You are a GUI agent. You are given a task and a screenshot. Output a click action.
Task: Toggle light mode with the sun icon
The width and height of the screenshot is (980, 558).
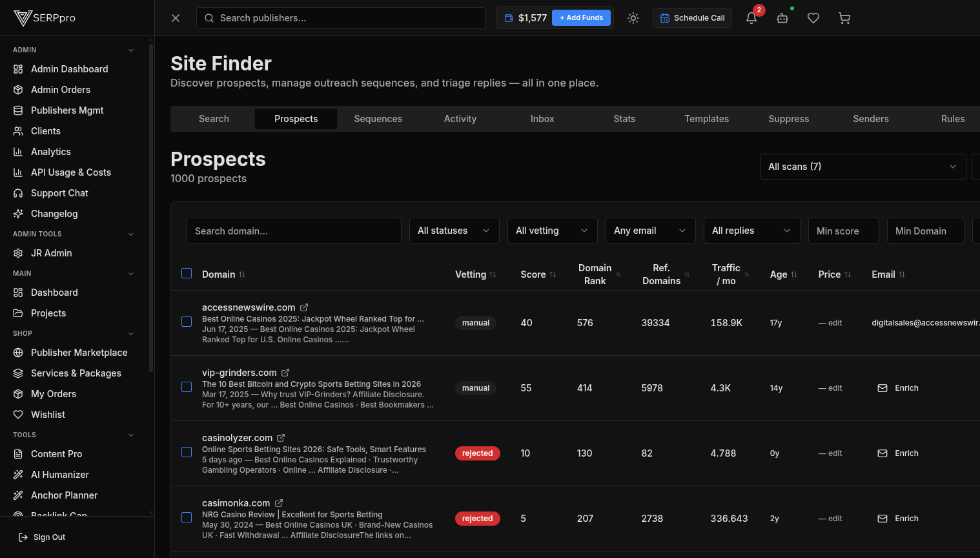click(x=633, y=17)
